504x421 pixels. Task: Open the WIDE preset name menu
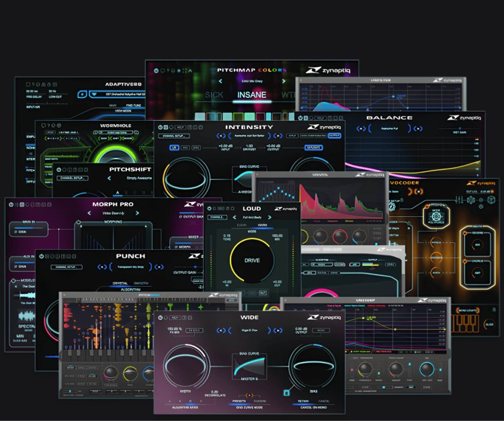[249, 330]
